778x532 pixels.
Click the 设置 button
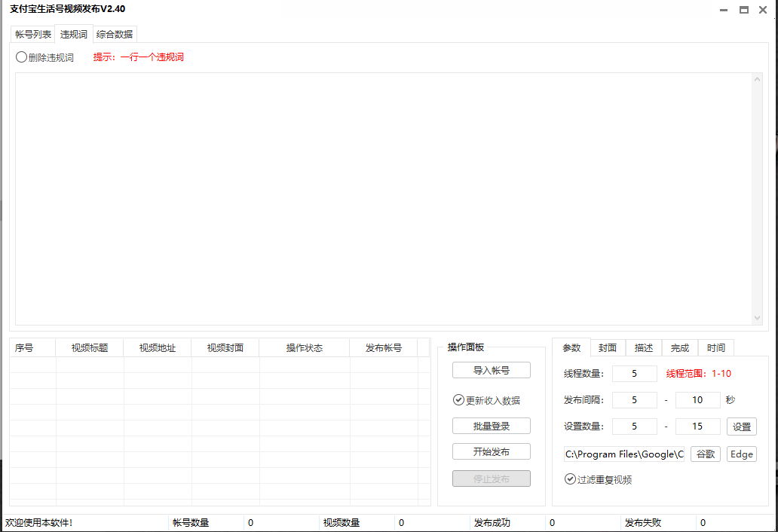tap(741, 427)
